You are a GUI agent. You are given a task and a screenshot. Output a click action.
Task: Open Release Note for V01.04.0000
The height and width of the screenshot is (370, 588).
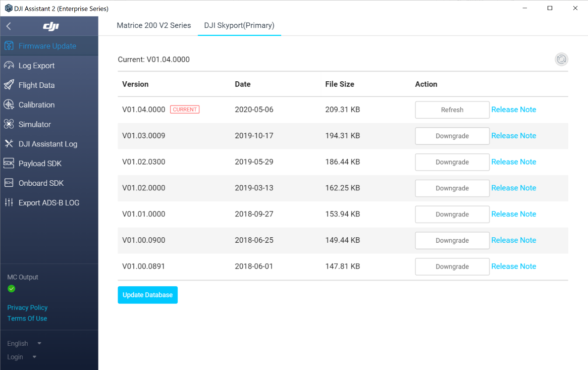click(x=514, y=110)
